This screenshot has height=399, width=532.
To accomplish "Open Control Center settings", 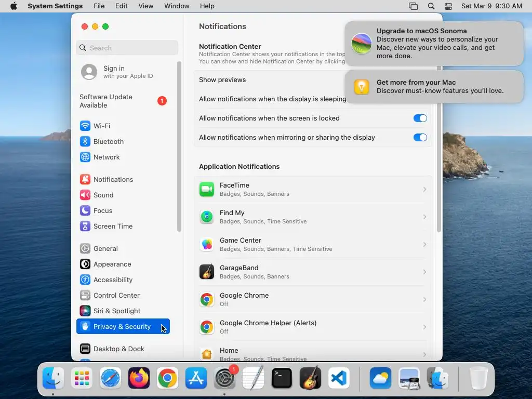I will pos(123,296).
